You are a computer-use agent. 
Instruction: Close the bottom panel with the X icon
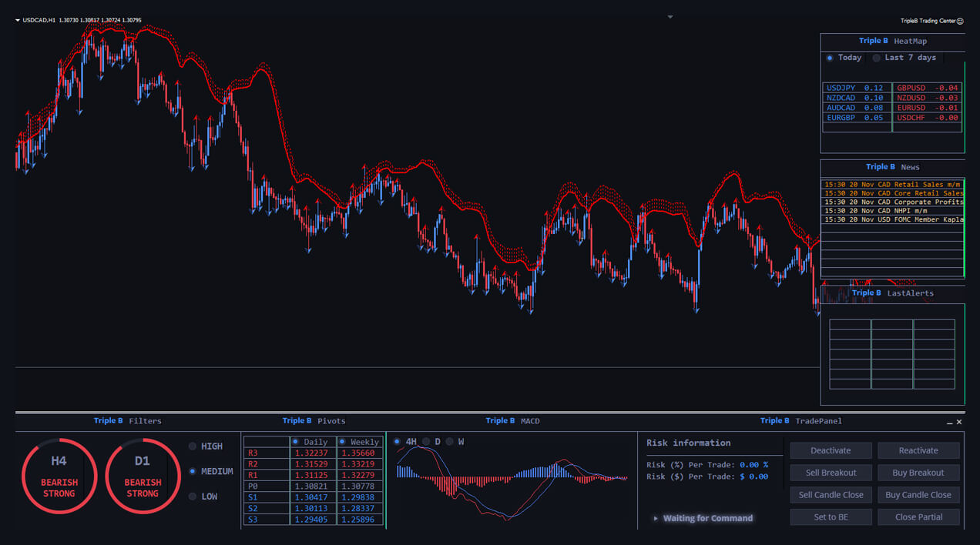point(959,422)
